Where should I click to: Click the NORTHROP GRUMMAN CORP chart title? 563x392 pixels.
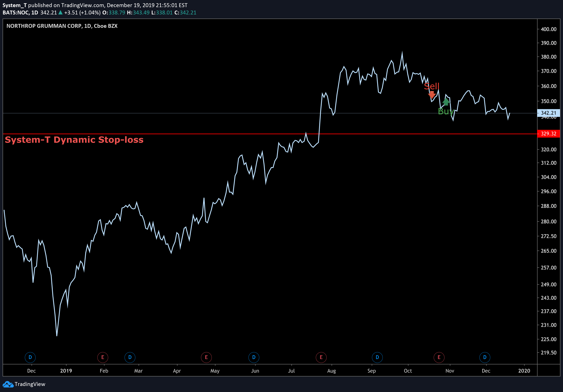pos(62,26)
